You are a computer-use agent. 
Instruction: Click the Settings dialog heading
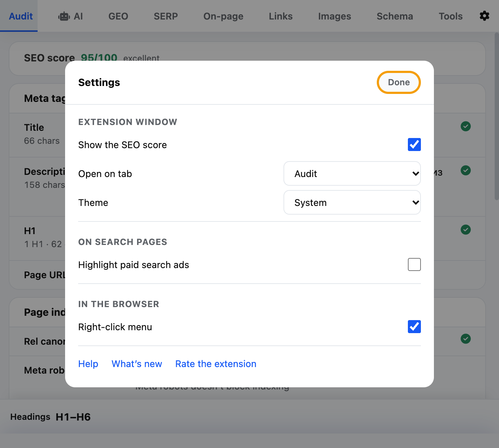pos(99,82)
